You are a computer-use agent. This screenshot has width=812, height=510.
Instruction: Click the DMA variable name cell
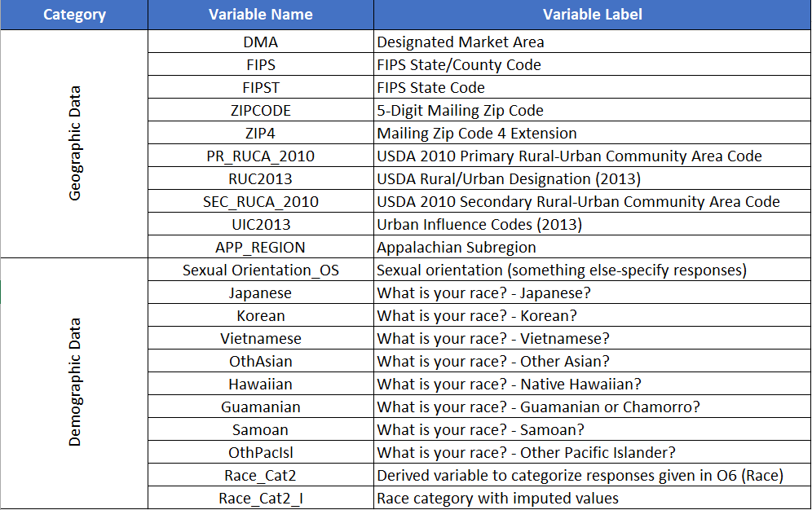(260, 42)
